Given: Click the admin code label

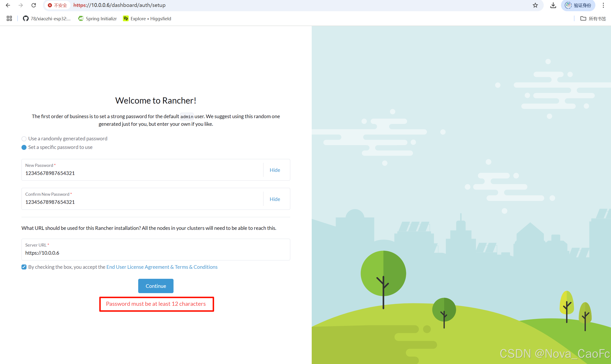Looking at the screenshot, I should [x=187, y=116].
